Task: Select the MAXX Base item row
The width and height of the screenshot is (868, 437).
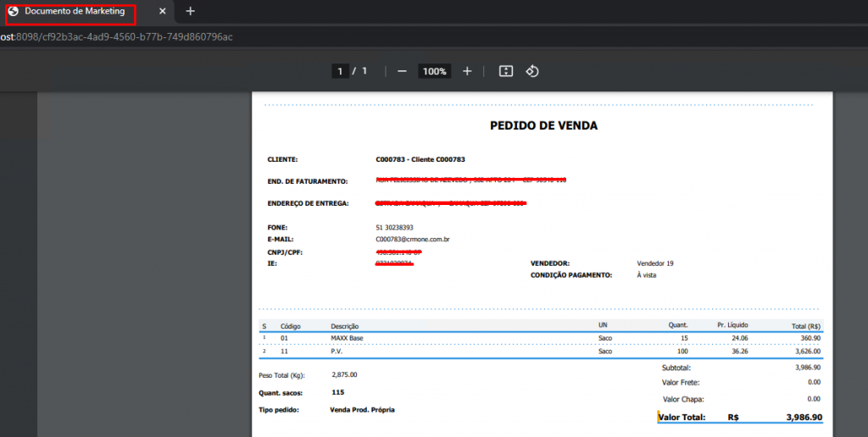Action: 347,338
